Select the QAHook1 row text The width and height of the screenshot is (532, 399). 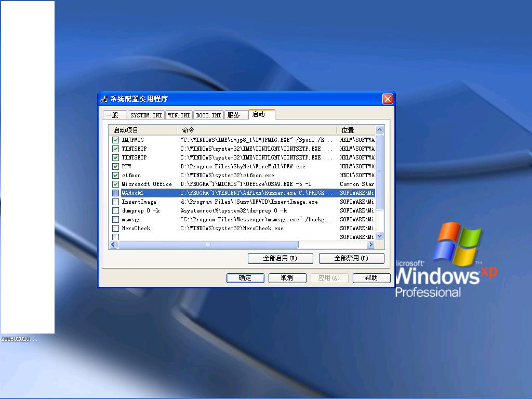(x=132, y=193)
